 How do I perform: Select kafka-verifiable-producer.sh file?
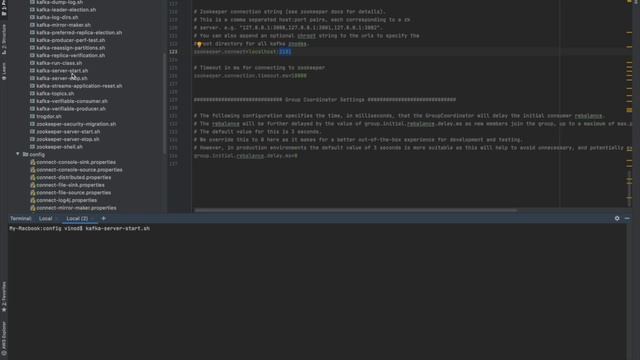coord(71,109)
